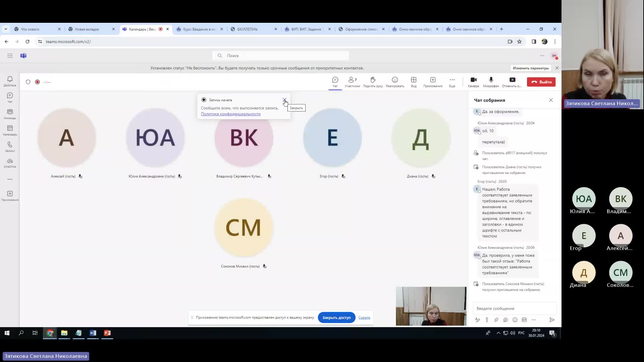Switch to the Новая вкладка browser tab
The height and width of the screenshot is (362, 644).
[x=92, y=29]
